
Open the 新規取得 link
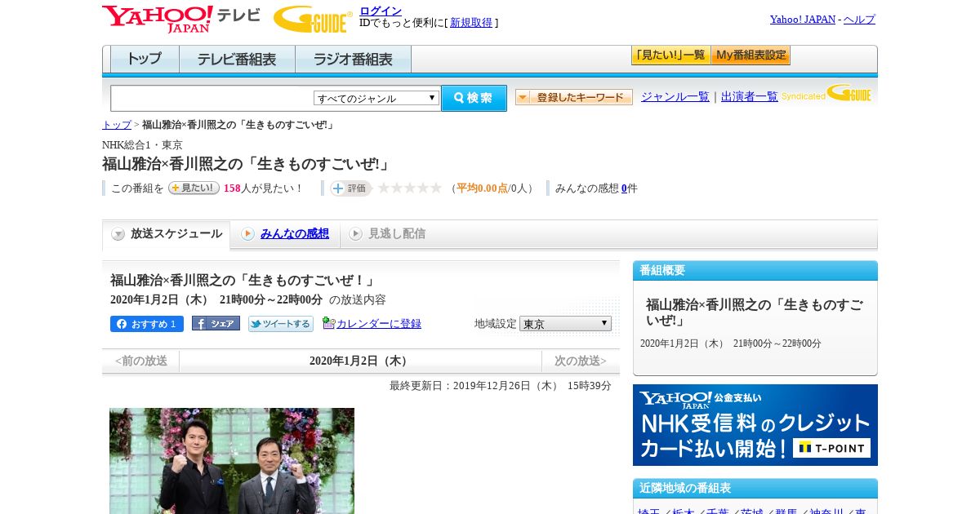coord(471,23)
